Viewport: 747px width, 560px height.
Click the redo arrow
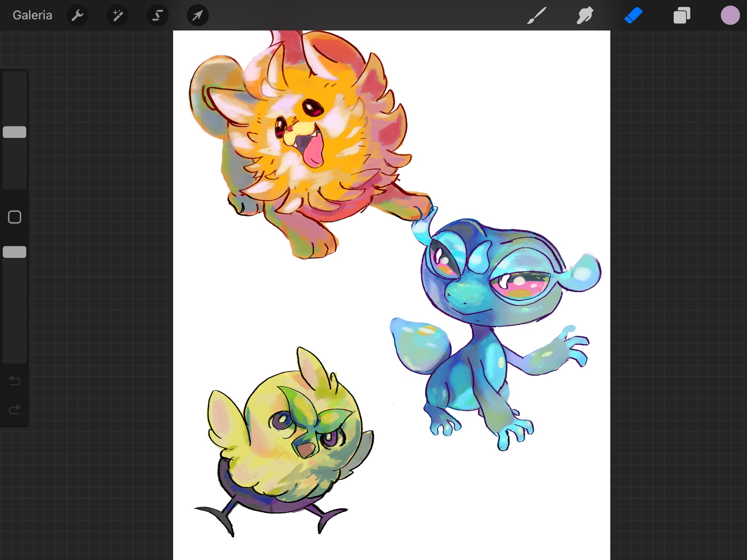pos(15,410)
